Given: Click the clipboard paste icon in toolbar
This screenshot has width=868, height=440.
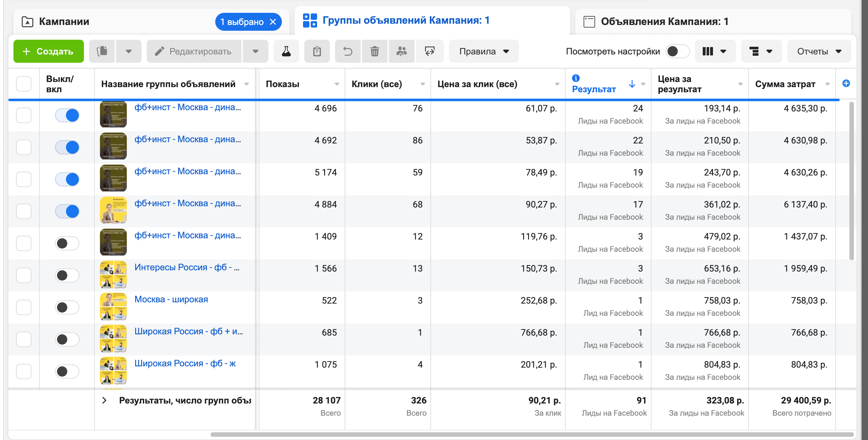Looking at the screenshot, I should coord(317,51).
